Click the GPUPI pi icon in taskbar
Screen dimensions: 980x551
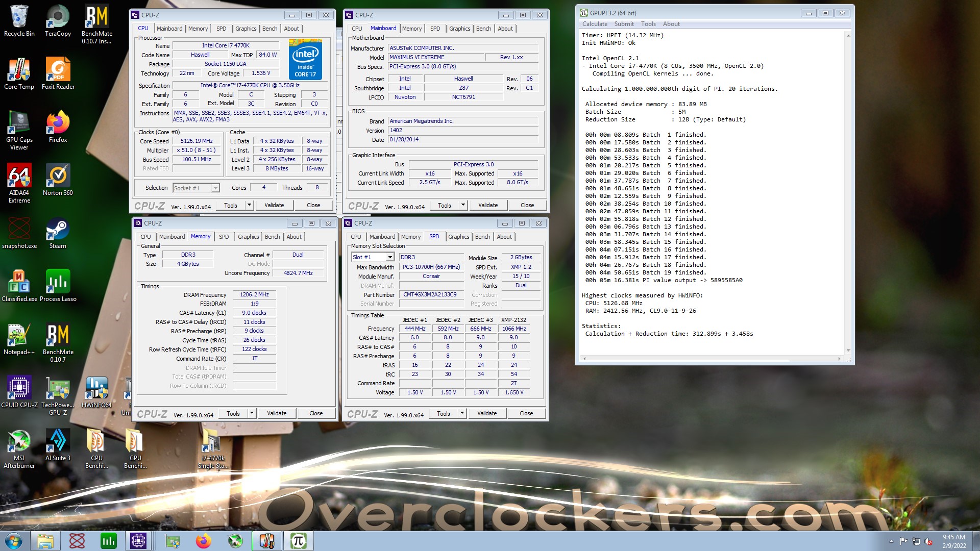coord(299,541)
